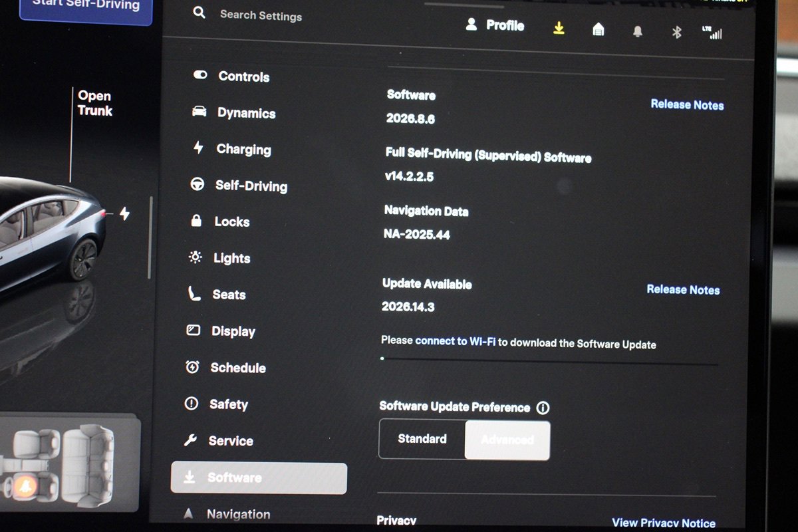Tap the software version 2026.8.6 text
Screen dimensions: 798x532
[x=410, y=120]
